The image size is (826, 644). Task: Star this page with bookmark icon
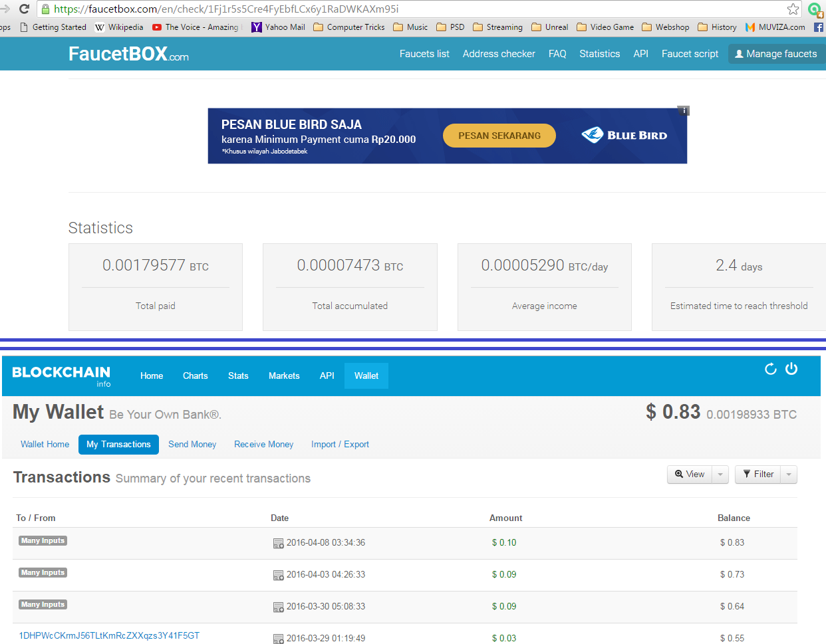[x=793, y=9]
